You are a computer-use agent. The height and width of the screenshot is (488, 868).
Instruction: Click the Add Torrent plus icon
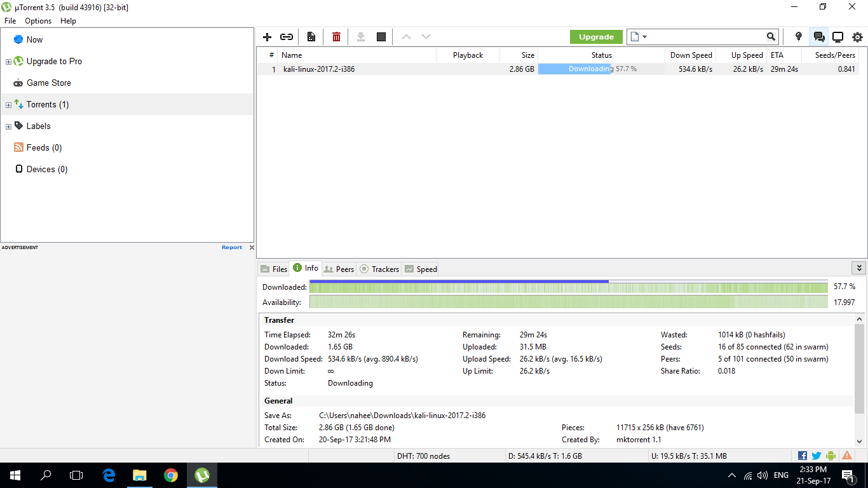pos(267,37)
